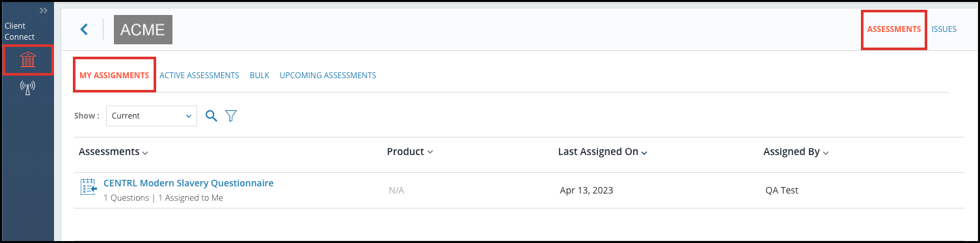Open the Bulk tab
Screen dimensions: 980x243
point(260,75)
